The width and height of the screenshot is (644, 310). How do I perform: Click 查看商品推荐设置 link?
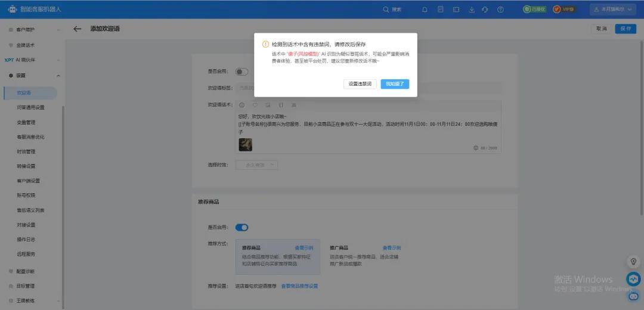point(299,286)
